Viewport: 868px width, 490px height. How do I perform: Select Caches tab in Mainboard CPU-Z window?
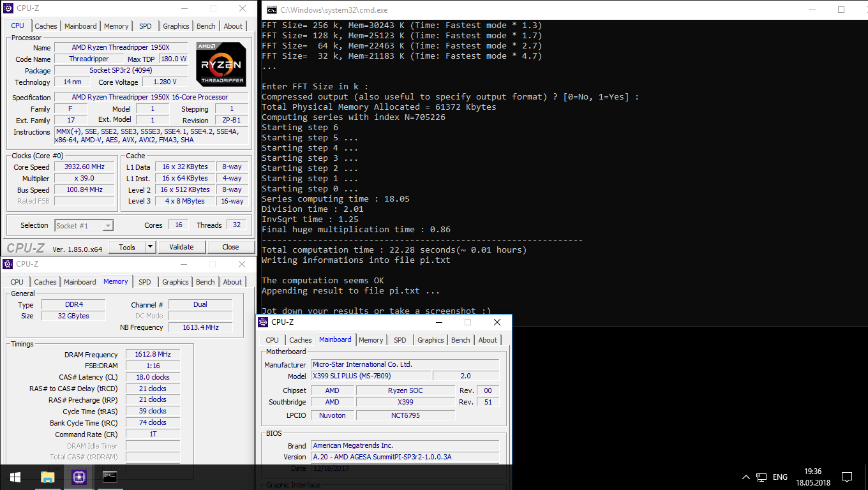pos(300,340)
